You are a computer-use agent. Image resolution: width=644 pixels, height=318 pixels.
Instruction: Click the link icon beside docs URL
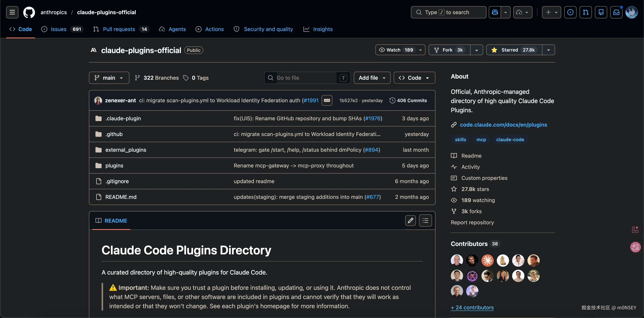tap(454, 125)
